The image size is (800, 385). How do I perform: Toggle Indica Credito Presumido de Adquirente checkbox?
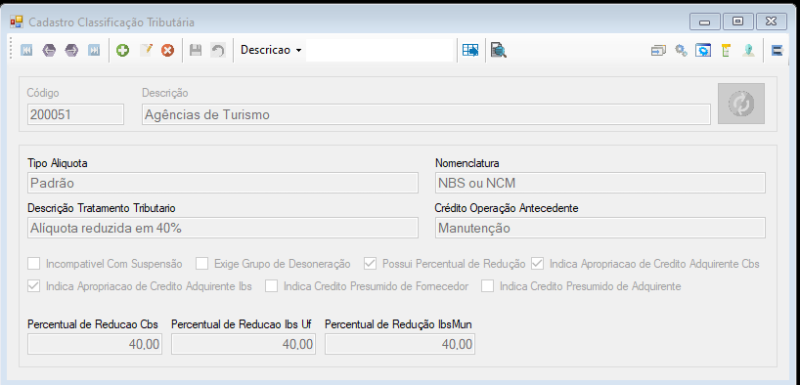click(488, 286)
